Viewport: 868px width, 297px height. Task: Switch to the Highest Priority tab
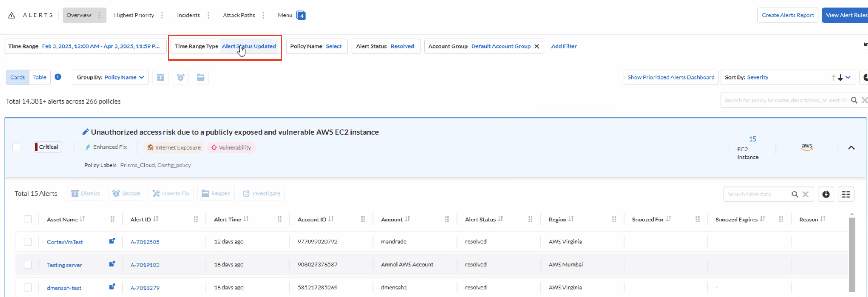coord(134,15)
